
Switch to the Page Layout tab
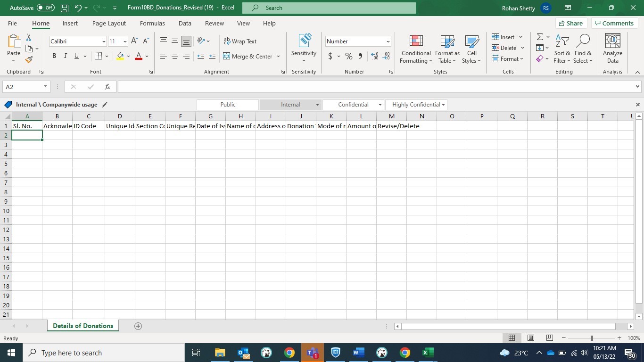click(109, 23)
